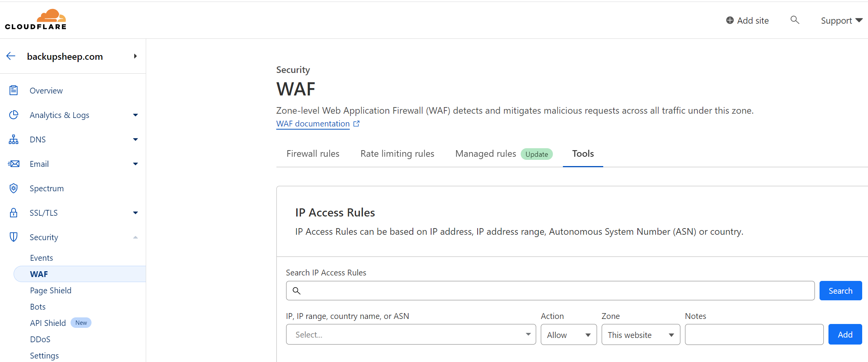Open DDoS under Security

(x=40, y=339)
